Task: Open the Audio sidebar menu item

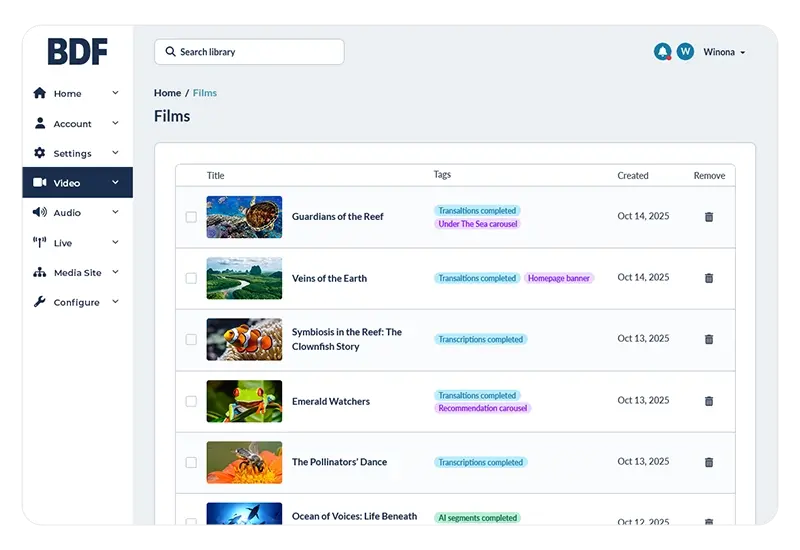Action: click(x=67, y=213)
